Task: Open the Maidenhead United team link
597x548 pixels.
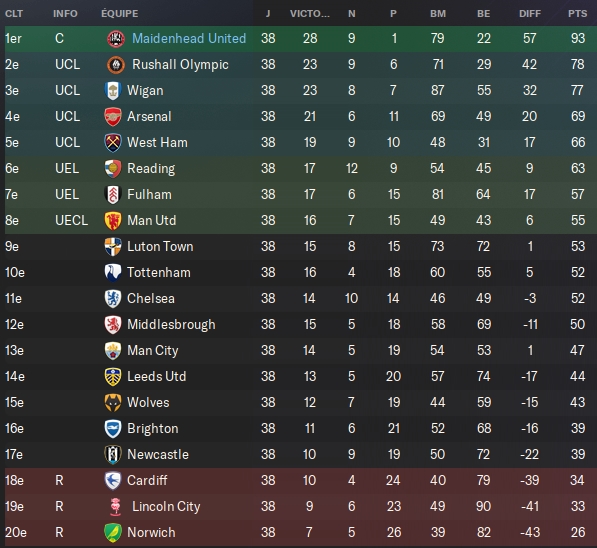Action: pos(189,38)
